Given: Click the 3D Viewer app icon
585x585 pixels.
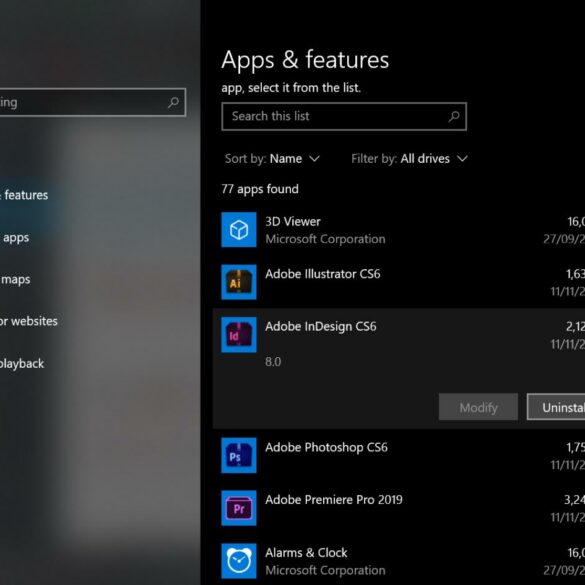Looking at the screenshot, I should [239, 229].
